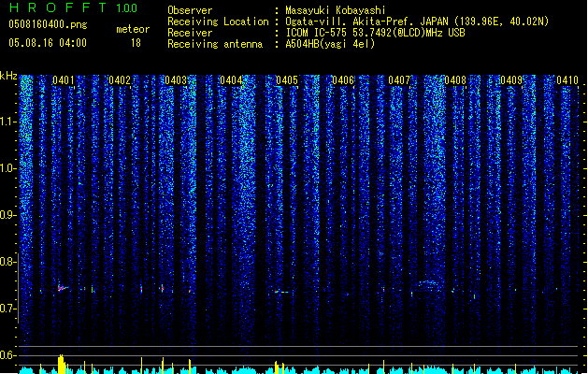The image size is (588, 374).
Task: Click the Receiving antenna field label
Action: point(215,44)
